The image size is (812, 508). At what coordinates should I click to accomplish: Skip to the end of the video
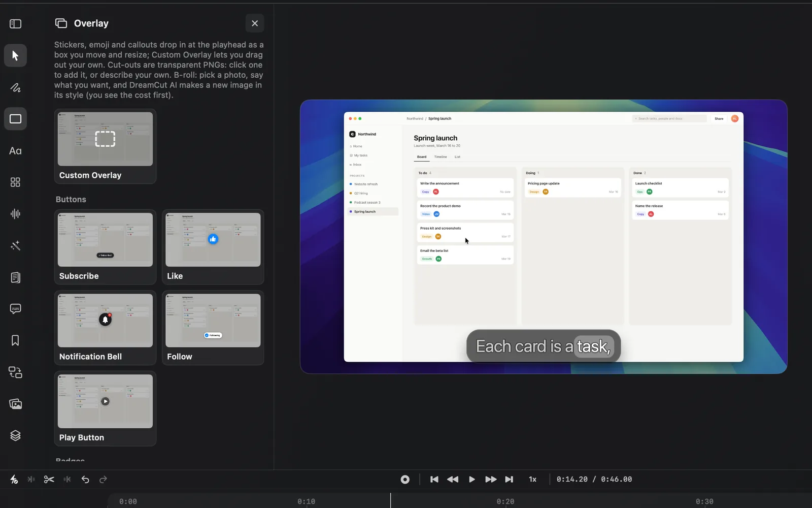click(x=509, y=479)
